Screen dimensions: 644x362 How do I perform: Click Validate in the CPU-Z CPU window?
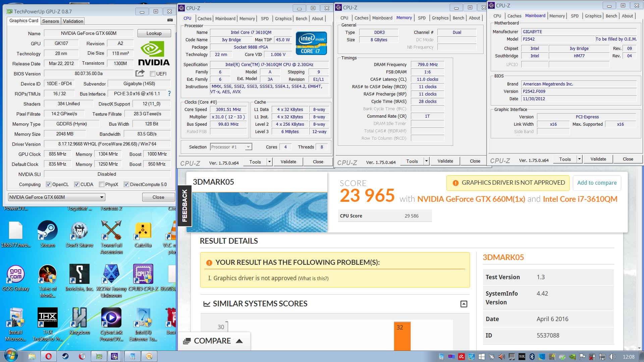tap(288, 162)
